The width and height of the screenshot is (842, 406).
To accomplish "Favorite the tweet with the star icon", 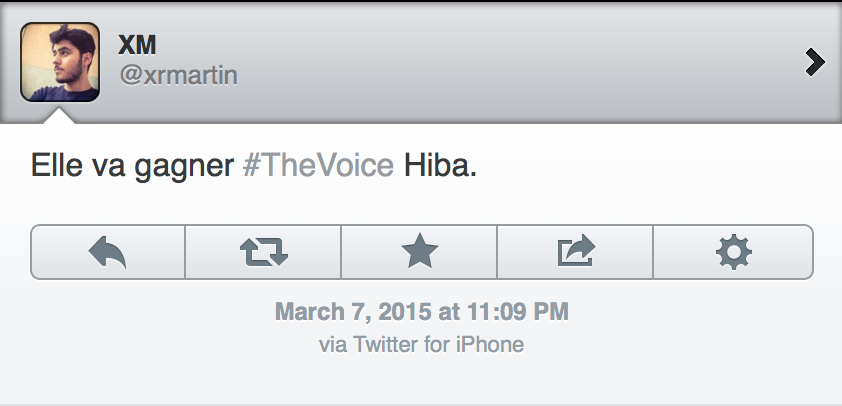I will [x=420, y=252].
